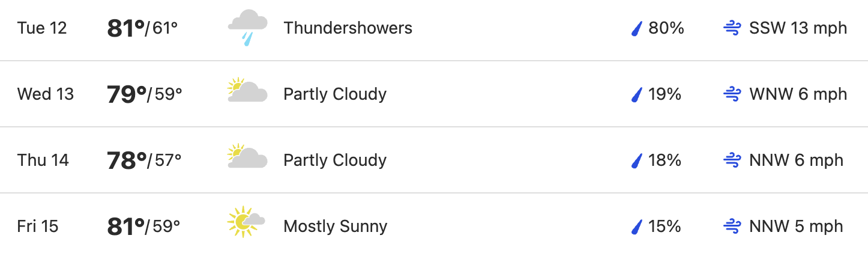Expand the Wed 13 forecast row

click(434, 94)
